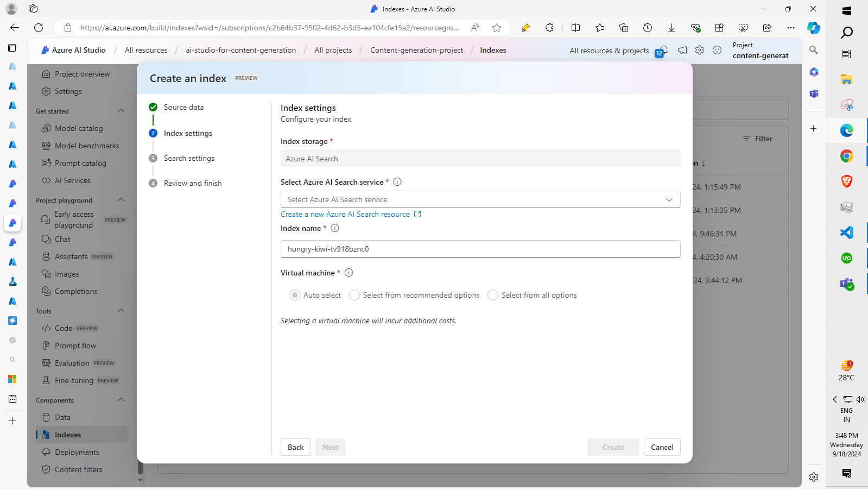Open the Edge sidebar search icon
Image resolution: width=868 pixels, height=489 pixels.
[x=813, y=50]
